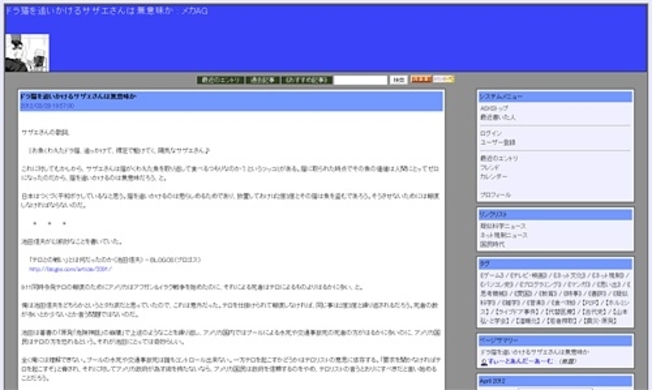Select the マンガ tag
This screenshot has width=652, height=390.
[x=579, y=285]
